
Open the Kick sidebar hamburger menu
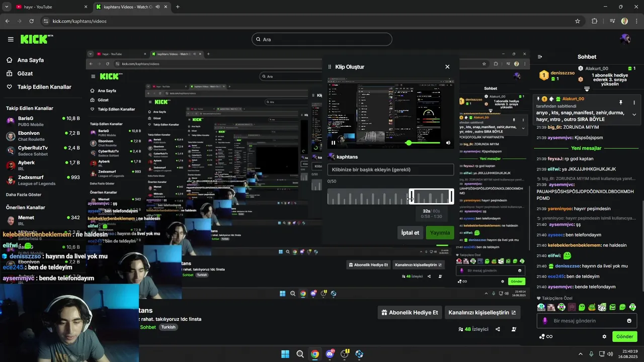click(x=11, y=39)
